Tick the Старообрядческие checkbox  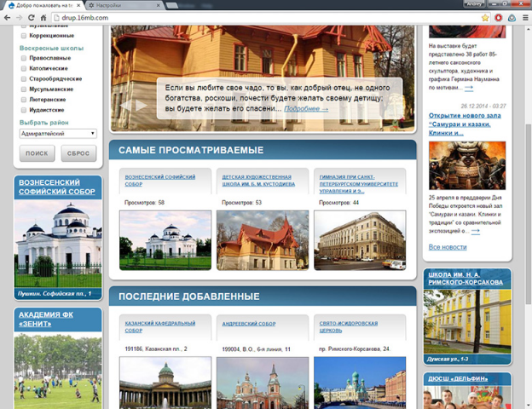coord(24,78)
